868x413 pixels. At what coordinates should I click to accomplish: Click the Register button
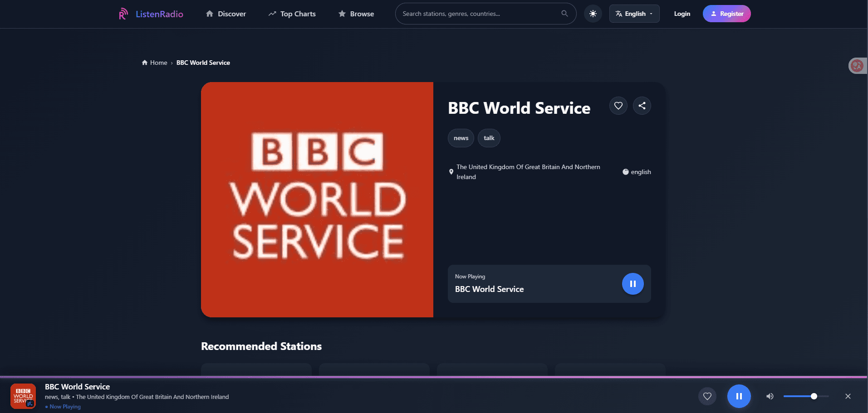click(726, 14)
